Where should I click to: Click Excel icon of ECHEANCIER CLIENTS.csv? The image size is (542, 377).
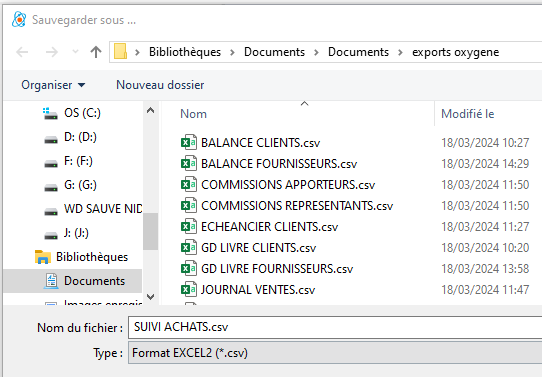tap(189, 227)
